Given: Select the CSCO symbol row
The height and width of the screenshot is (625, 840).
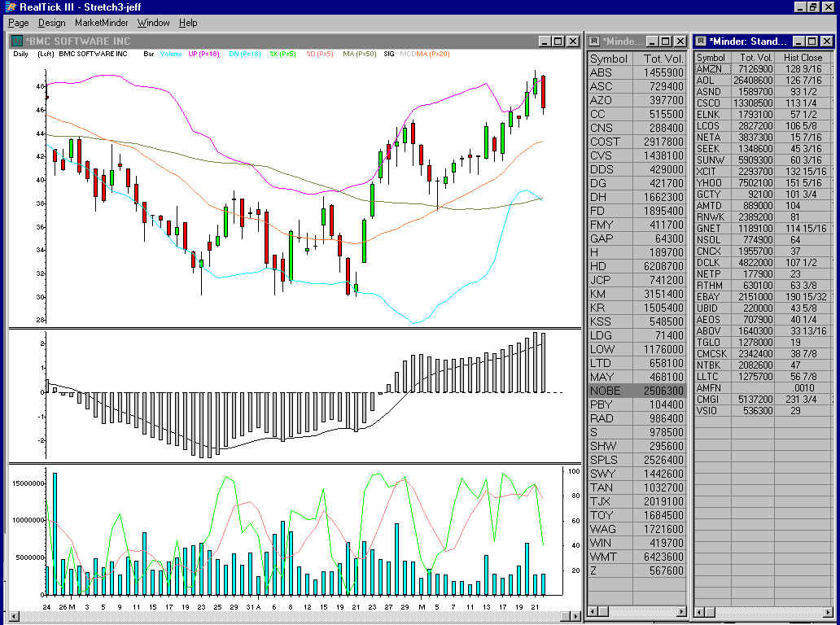Looking at the screenshot, I should click(763, 103).
